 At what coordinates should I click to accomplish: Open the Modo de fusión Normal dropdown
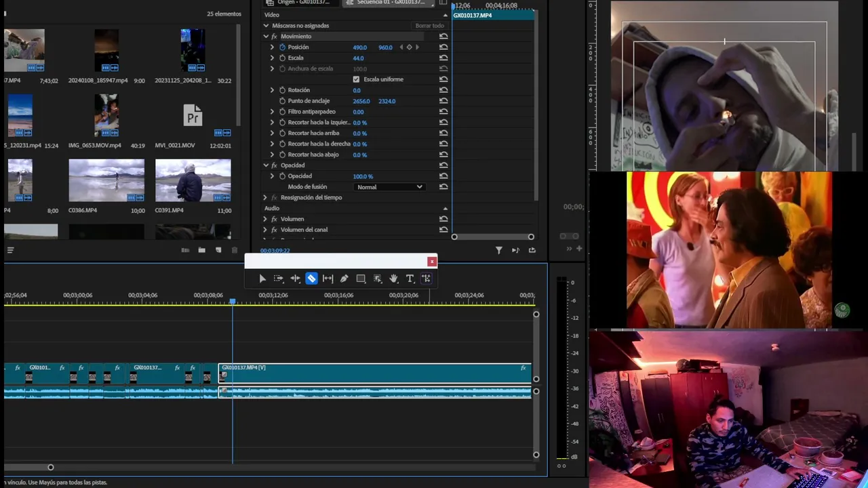click(x=389, y=187)
